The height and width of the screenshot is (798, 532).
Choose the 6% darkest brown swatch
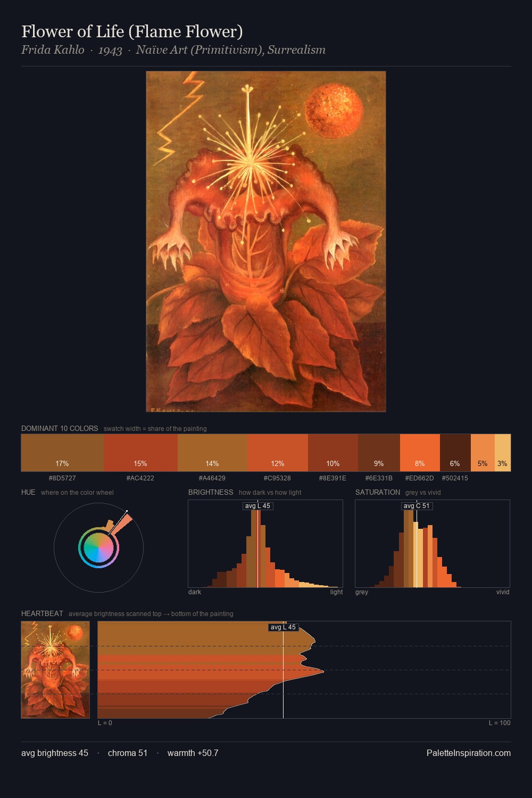(455, 453)
